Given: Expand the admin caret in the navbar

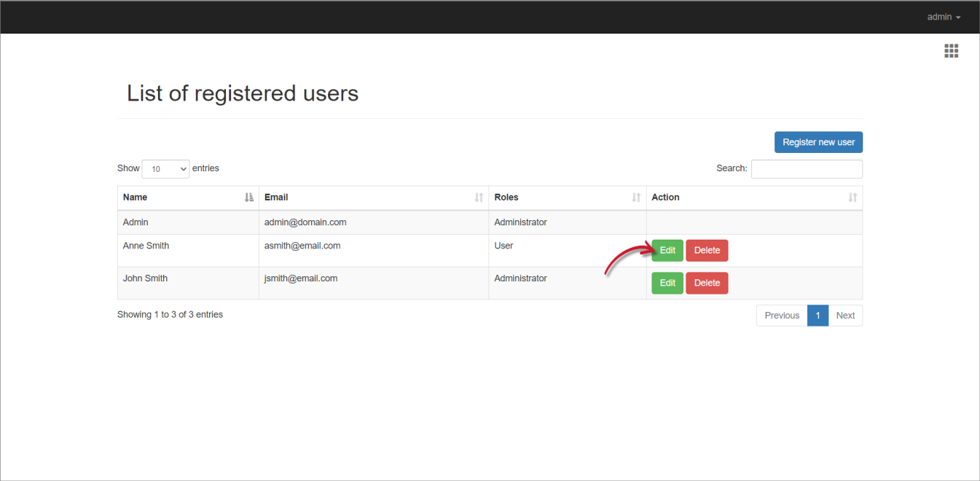Looking at the screenshot, I should [x=958, y=17].
